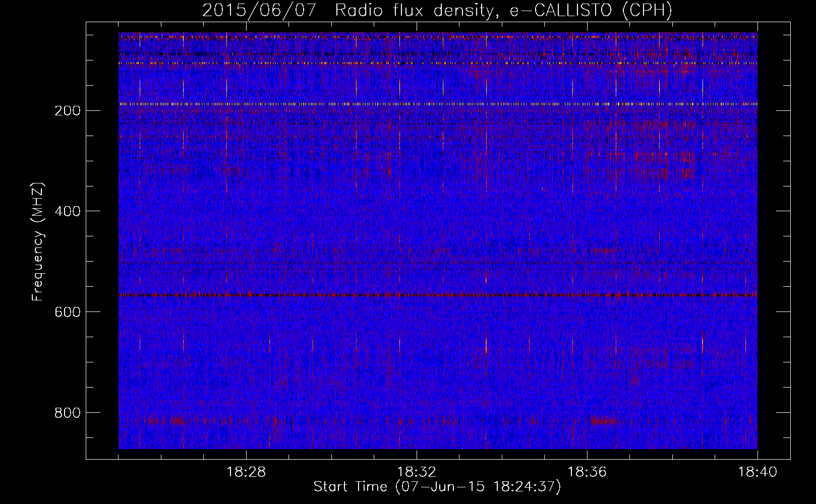Click the 400 frequency tick label
Screen dimensions: 816x504
pyautogui.click(x=67, y=211)
